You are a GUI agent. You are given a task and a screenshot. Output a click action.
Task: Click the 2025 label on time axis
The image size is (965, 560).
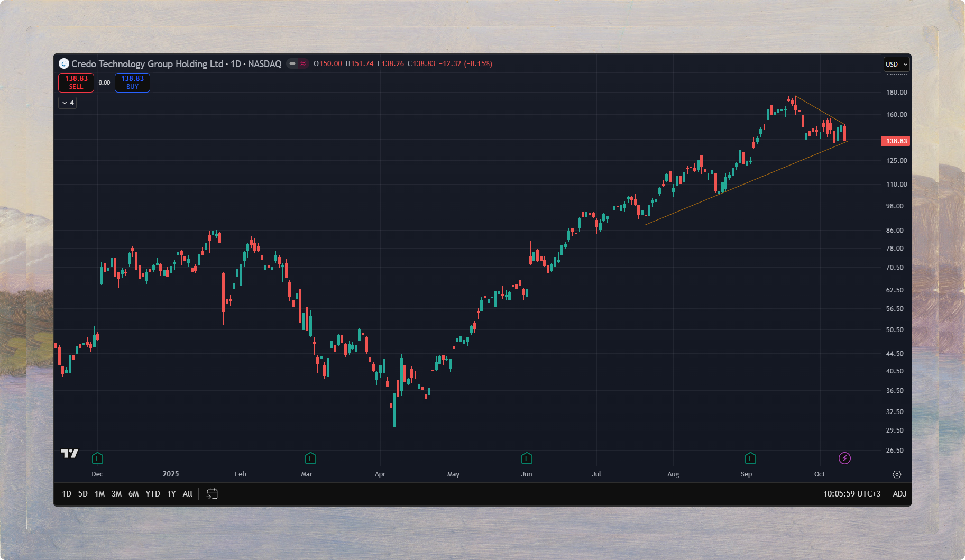[171, 474]
